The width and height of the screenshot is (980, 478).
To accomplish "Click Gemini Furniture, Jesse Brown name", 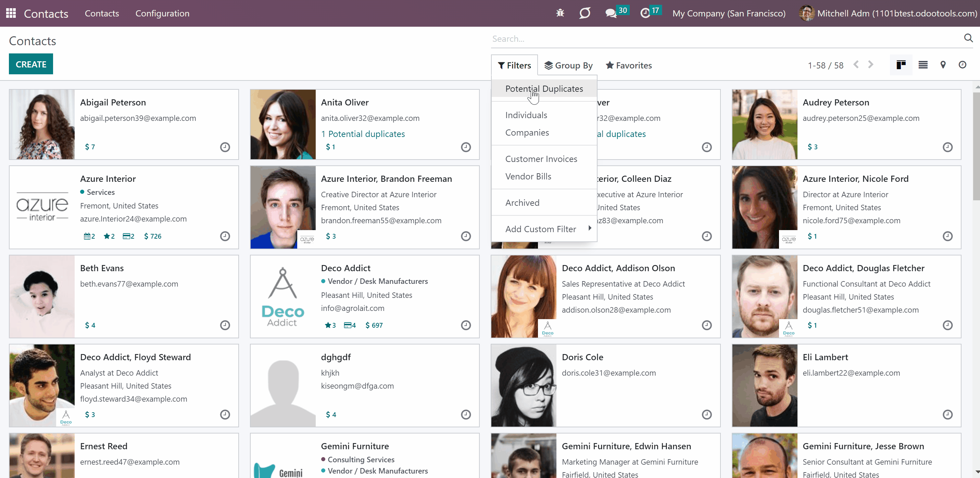I will click(x=863, y=446).
